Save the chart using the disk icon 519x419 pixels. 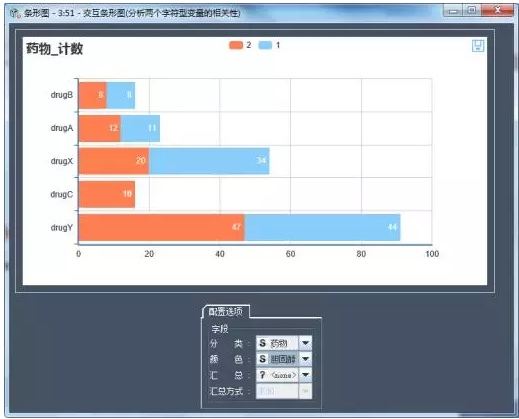click(478, 46)
